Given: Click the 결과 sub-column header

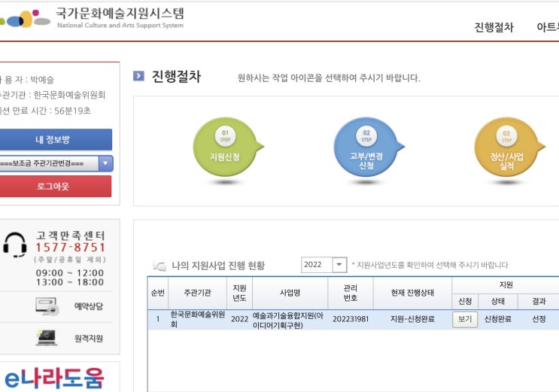Looking at the screenshot, I should coord(539,302).
